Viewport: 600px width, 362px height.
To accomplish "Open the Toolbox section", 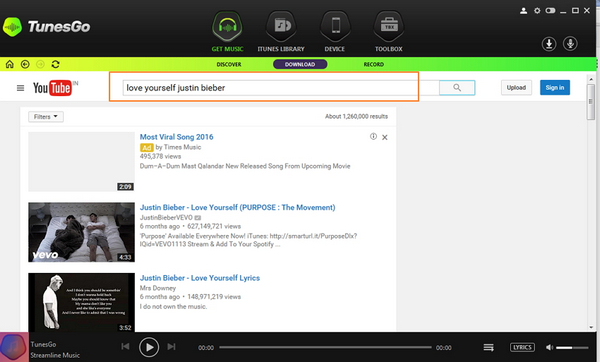I will (x=388, y=32).
